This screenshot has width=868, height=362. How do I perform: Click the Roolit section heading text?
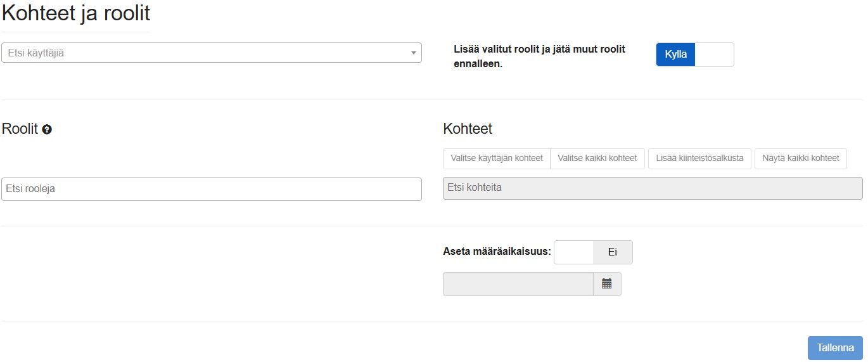pos(20,129)
